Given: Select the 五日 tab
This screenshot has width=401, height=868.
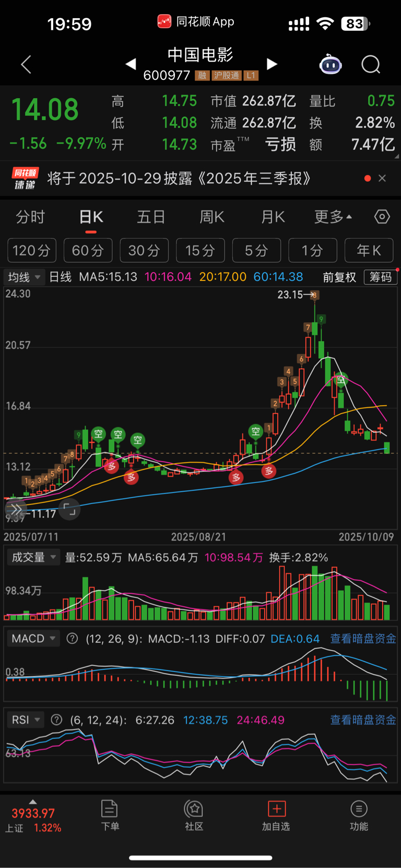Looking at the screenshot, I should [x=151, y=217].
